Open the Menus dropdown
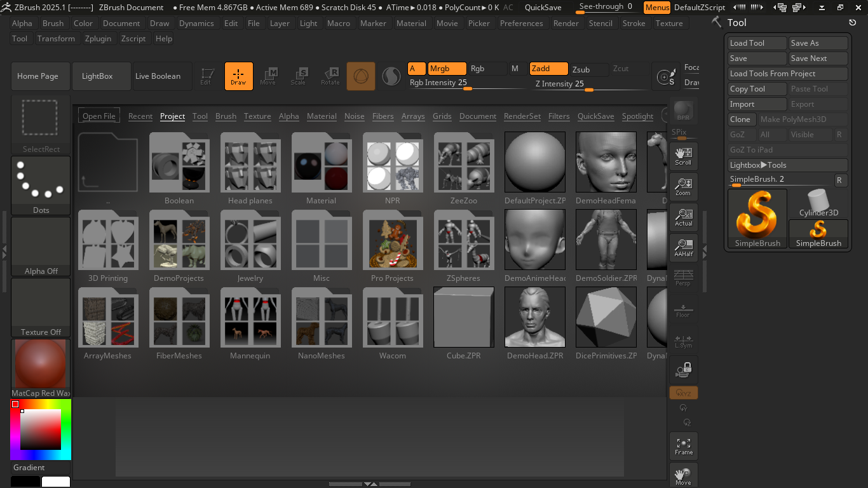Viewport: 868px width, 488px height. (656, 8)
